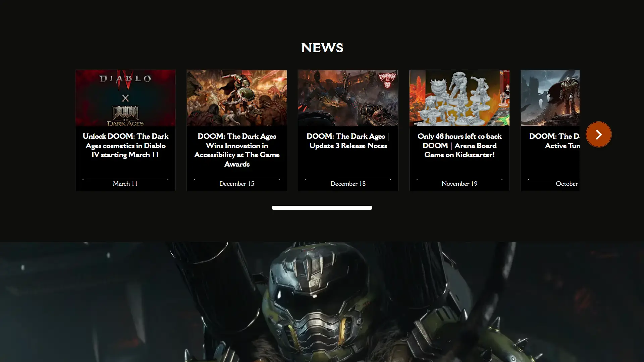644x362 pixels.
Task: Click the December 15 date label
Action: (x=236, y=184)
